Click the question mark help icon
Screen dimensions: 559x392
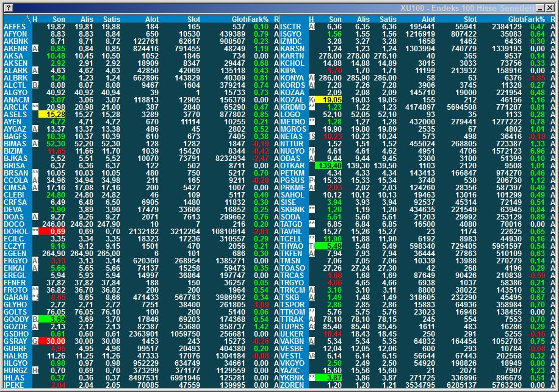(9, 8)
